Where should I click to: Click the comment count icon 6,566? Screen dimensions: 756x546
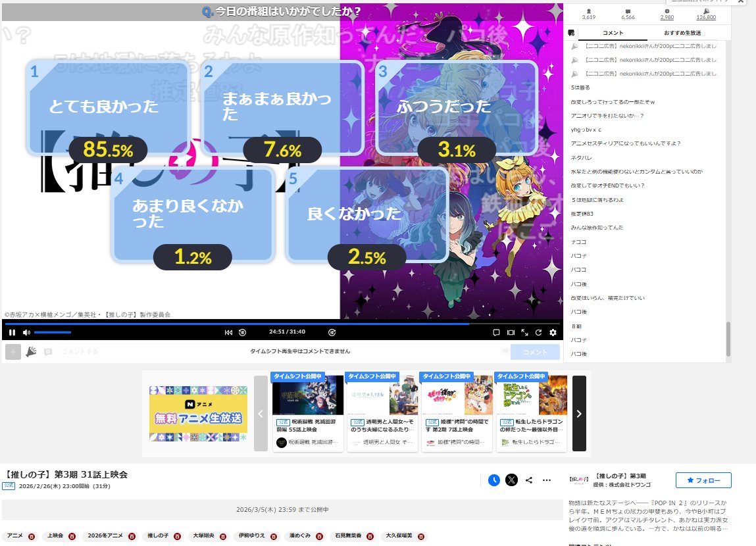(x=628, y=11)
